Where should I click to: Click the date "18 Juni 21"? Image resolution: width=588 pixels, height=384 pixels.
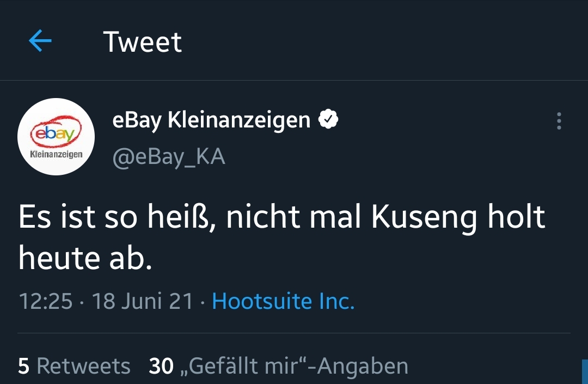tap(142, 301)
